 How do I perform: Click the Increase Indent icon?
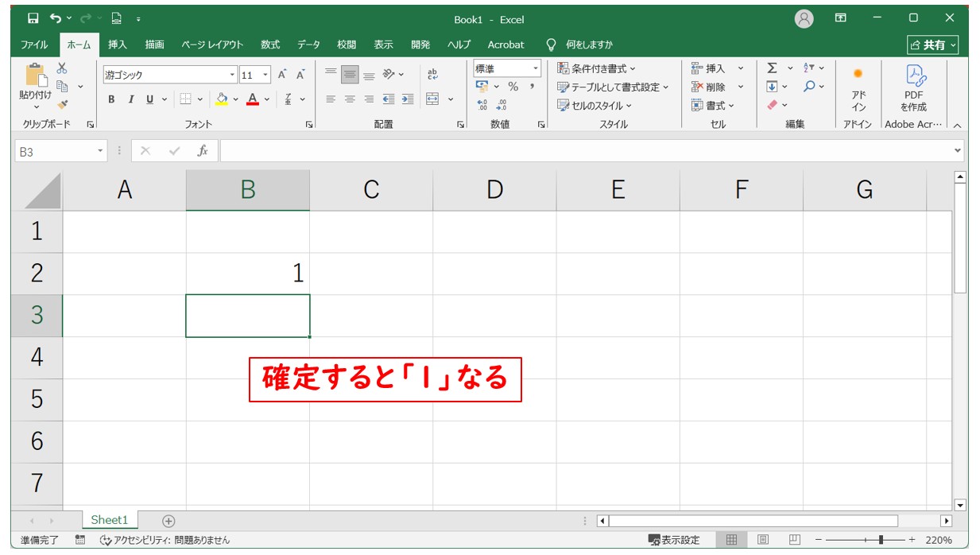click(407, 99)
